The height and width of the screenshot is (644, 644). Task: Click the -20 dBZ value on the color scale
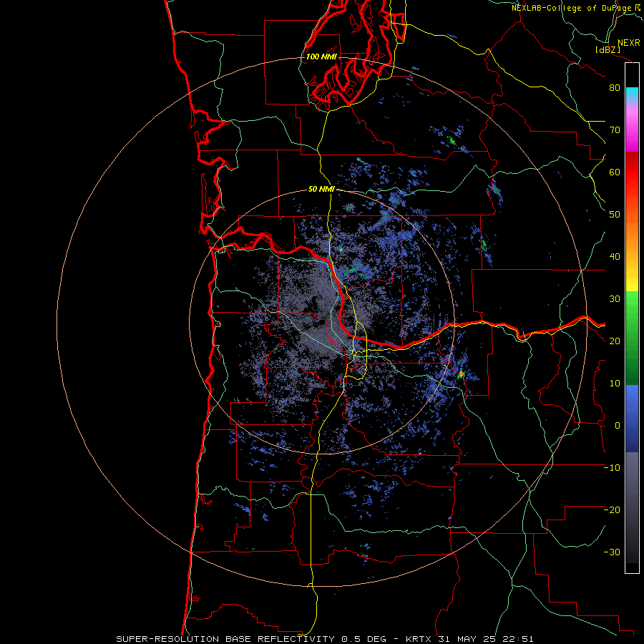tap(612, 510)
